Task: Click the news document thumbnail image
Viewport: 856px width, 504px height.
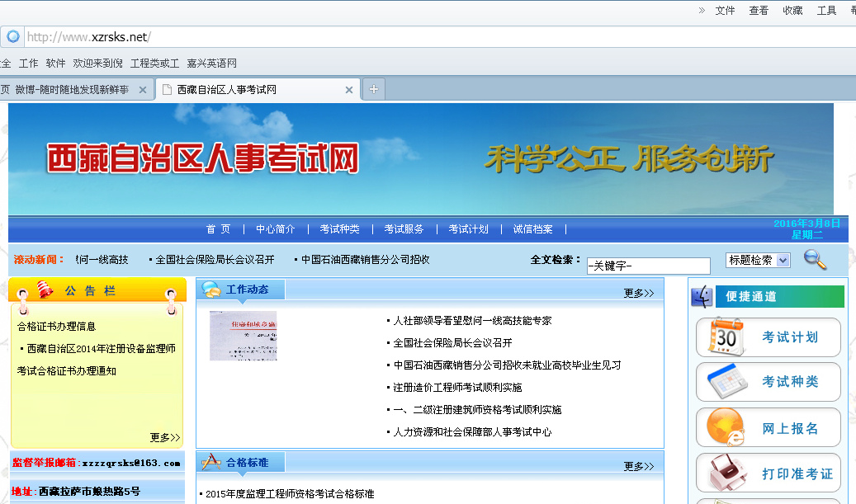Action: click(x=244, y=336)
